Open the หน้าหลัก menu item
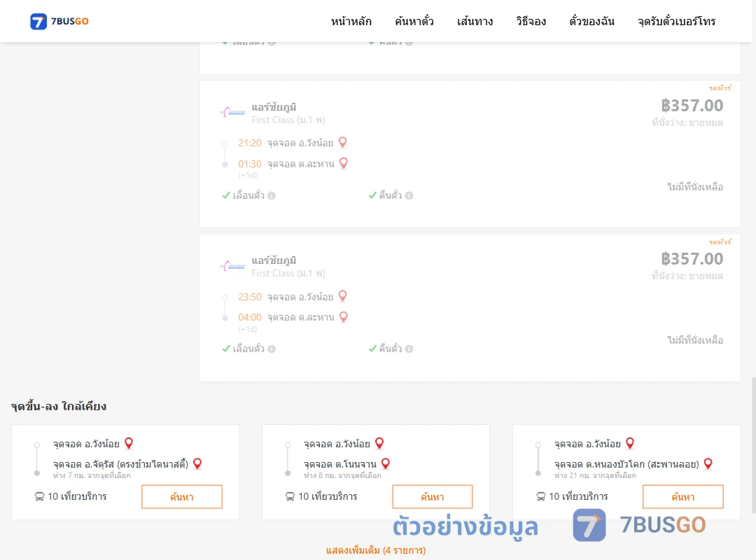 pyautogui.click(x=351, y=21)
